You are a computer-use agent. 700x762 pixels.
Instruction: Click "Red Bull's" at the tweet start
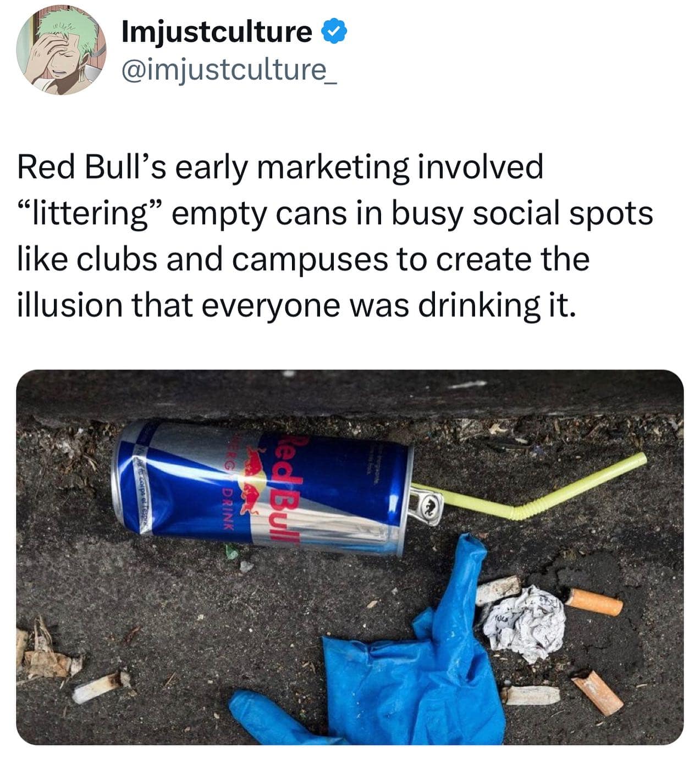[92, 167]
